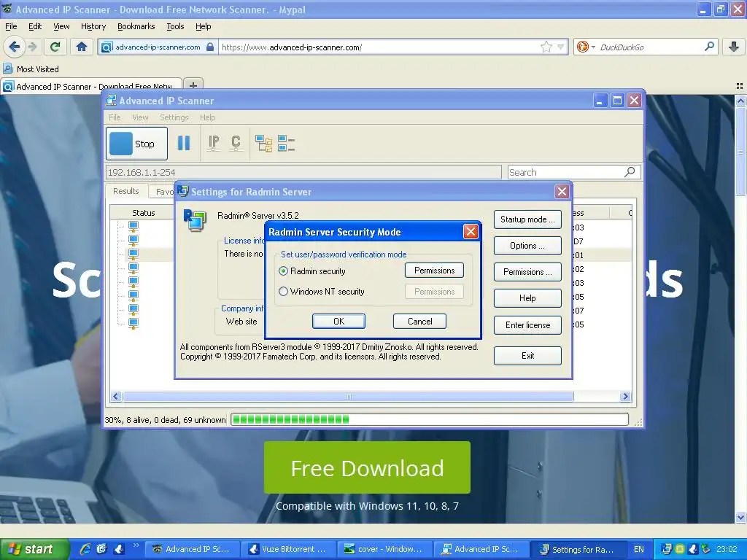Image resolution: width=747 pixels, height=560 pixels.
Task: Click the magnifier icon in scanner search
Action: pyautogui.click(x=630, y=171)
